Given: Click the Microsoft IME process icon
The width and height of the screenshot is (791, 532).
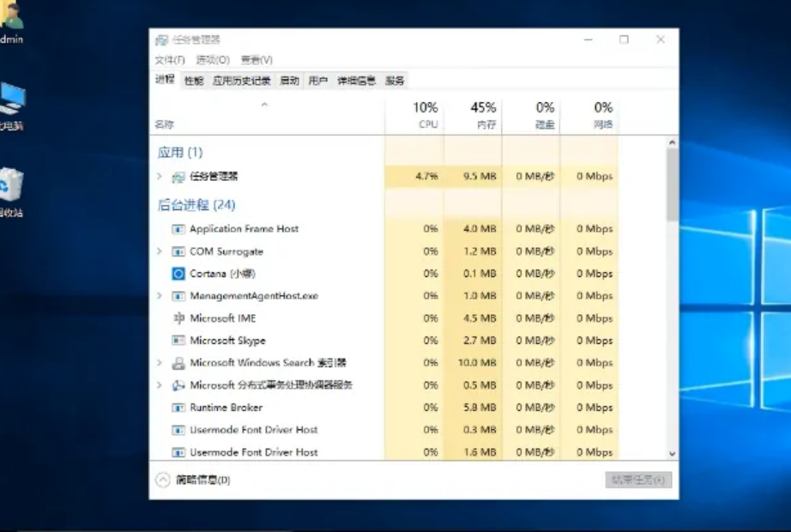Looking at the screenshot, I should point(178,317).
